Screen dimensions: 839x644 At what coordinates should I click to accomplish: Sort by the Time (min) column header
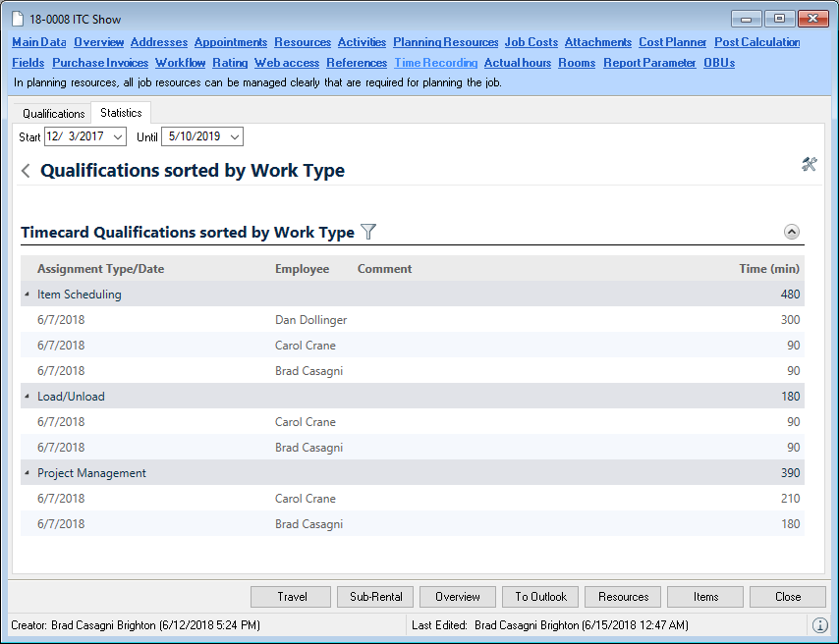[769, 269]
